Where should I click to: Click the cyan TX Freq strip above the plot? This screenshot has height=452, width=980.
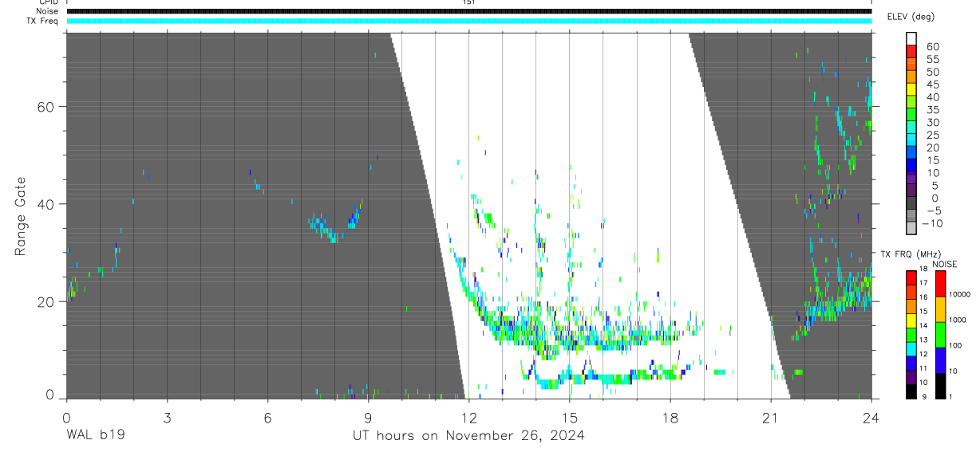468,21
